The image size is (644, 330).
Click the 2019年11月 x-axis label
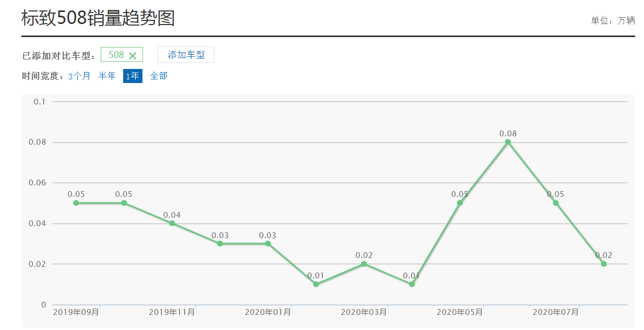[172, 312]
